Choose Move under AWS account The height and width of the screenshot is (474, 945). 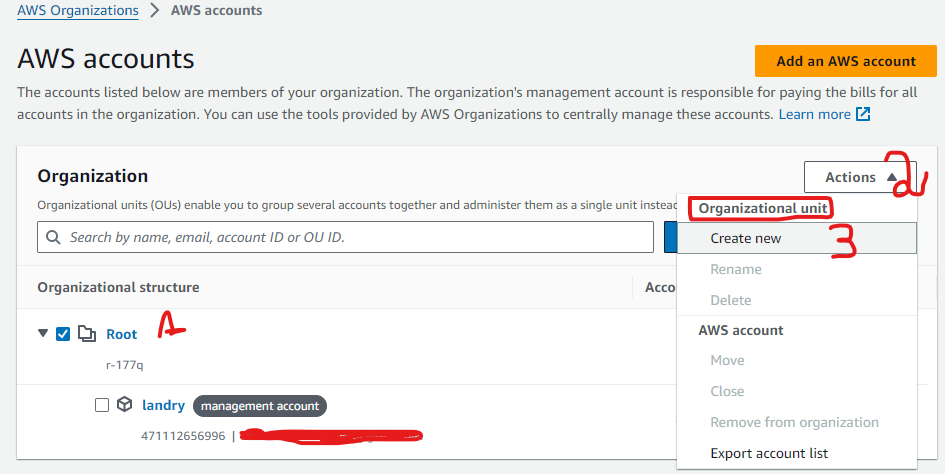(727, 360)
